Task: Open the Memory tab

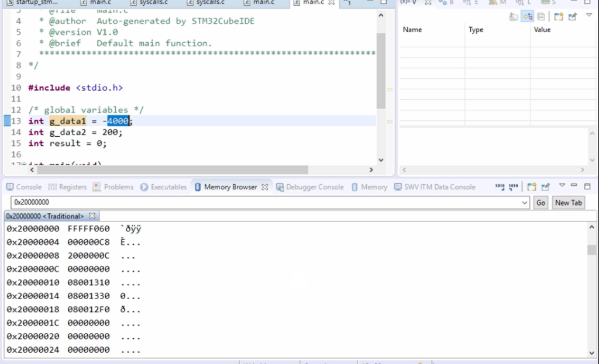Action: click(x=369, y=187)
